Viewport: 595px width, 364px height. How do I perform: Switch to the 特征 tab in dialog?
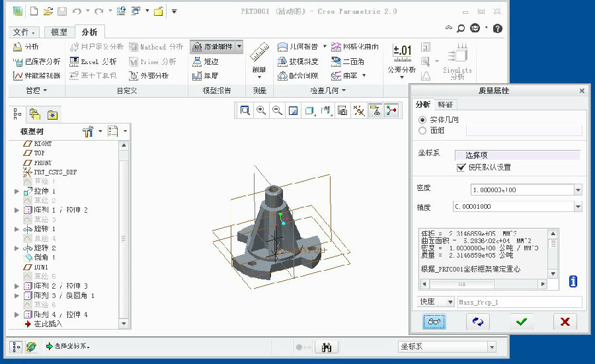click(x=446, y=104)
